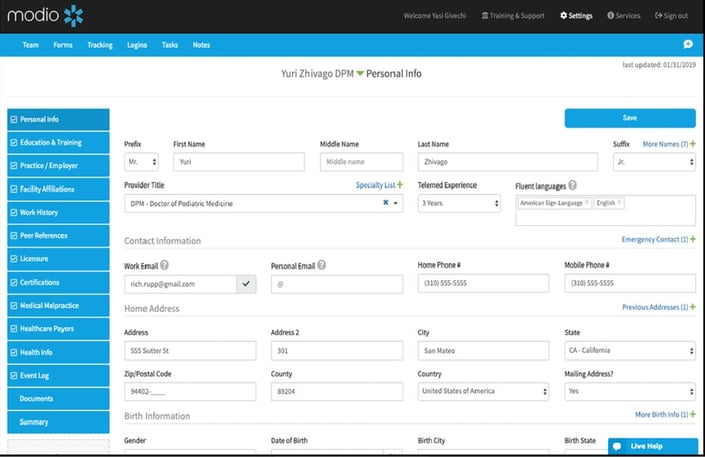Clear the Provider Title with the X icon

click(385, 202)
